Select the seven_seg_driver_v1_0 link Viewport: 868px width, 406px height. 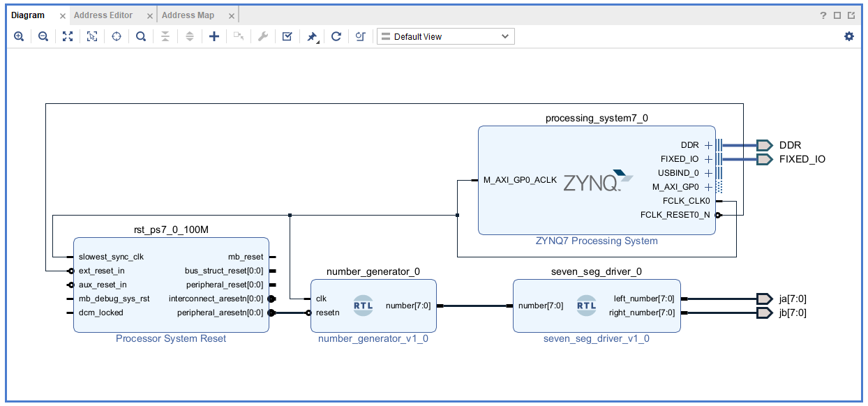(597, 339)
